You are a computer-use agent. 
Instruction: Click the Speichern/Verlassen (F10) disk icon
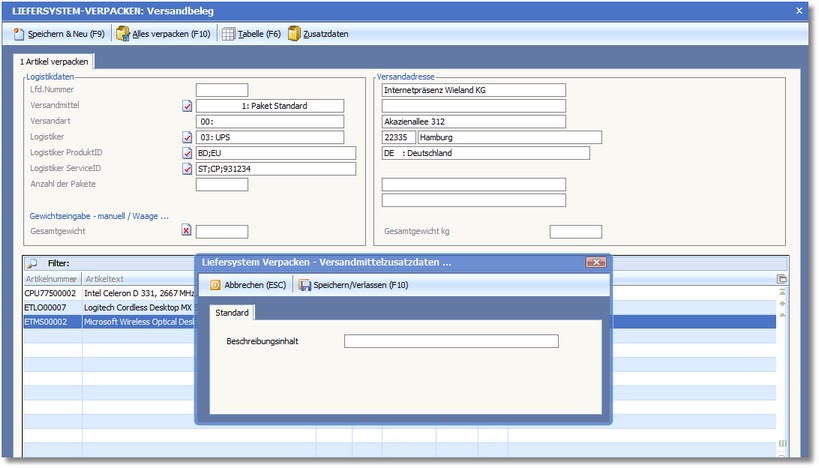tap(304, 285)
